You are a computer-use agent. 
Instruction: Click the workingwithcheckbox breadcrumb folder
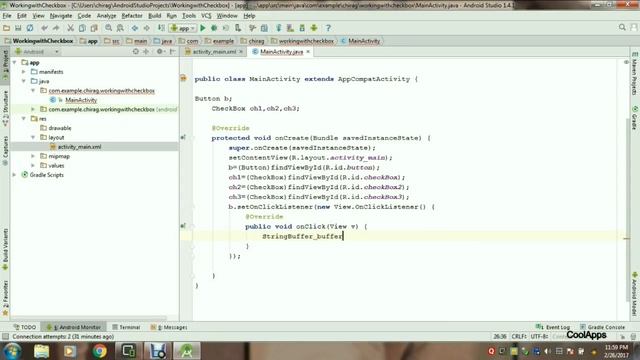click(302, 41)
